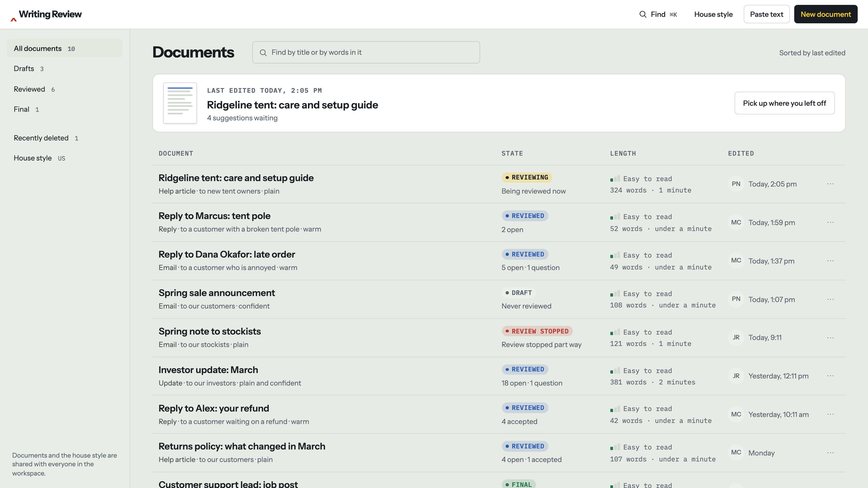868x488 pixels.
Task: Click the LENGTH column header
Action: coord(623,153)
